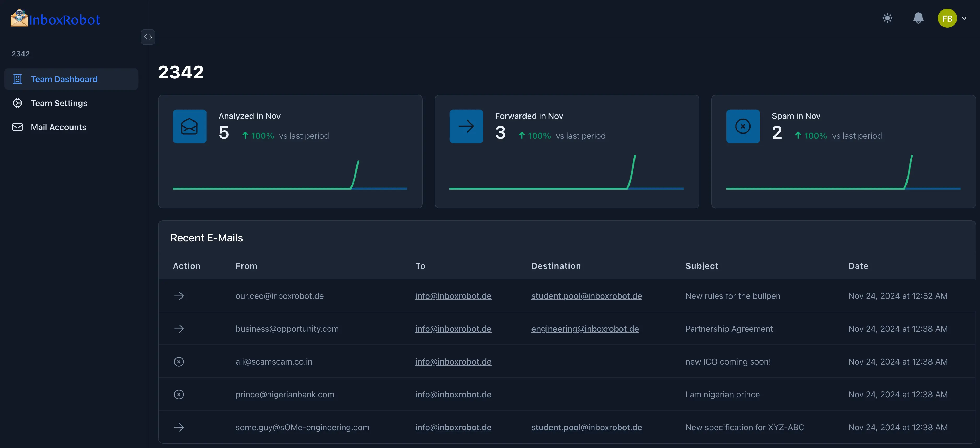
Task: Click the Action column header
Action: (186, 266)
